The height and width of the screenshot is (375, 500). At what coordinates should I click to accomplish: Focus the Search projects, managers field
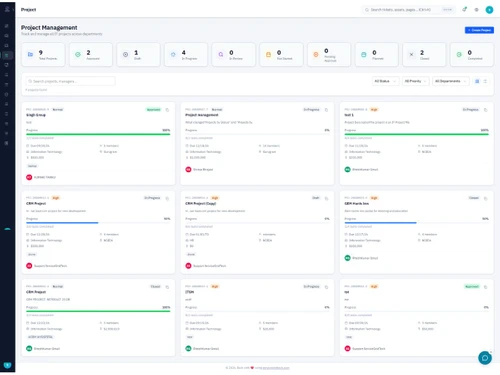[70, 81]
